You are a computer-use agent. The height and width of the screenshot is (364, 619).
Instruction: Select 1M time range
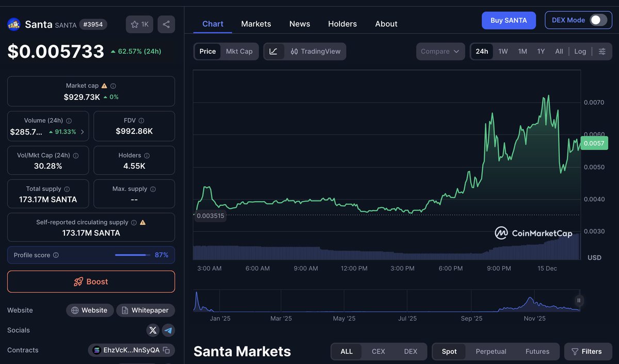523,51
